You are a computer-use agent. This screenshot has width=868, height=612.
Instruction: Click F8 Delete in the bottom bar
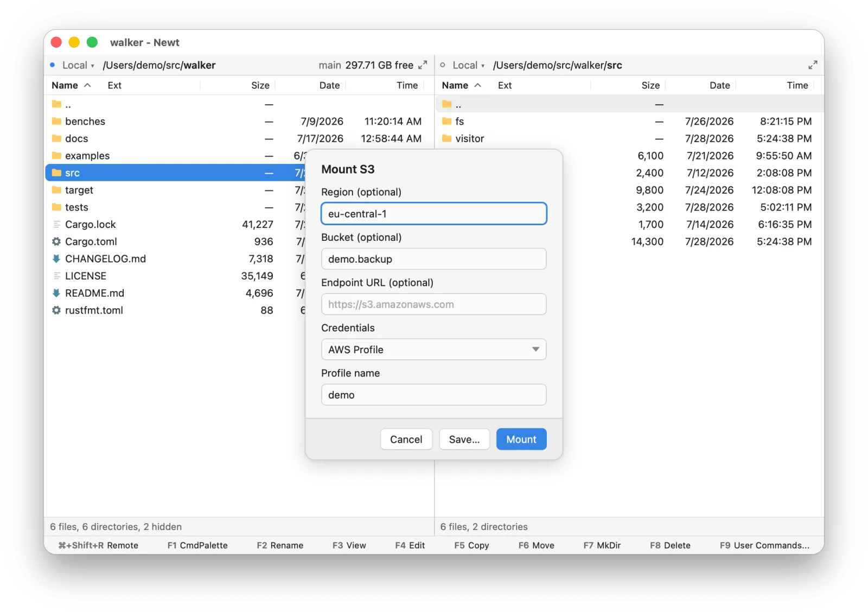670,545
